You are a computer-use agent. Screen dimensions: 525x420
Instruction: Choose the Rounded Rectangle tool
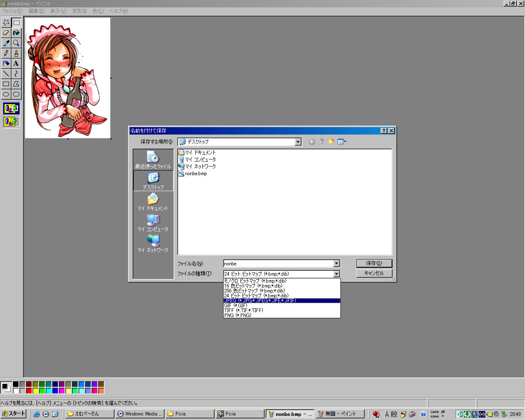coord(16,94)
